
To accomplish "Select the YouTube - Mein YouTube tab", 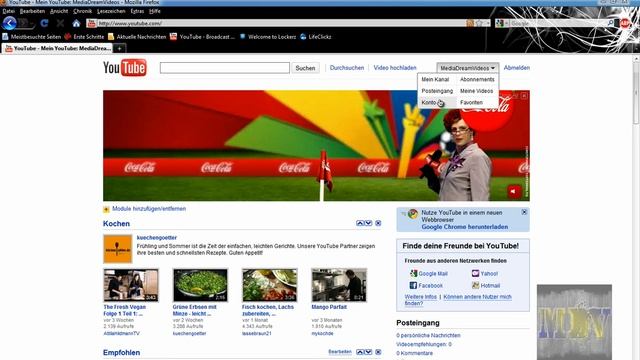I will (58, 48).
